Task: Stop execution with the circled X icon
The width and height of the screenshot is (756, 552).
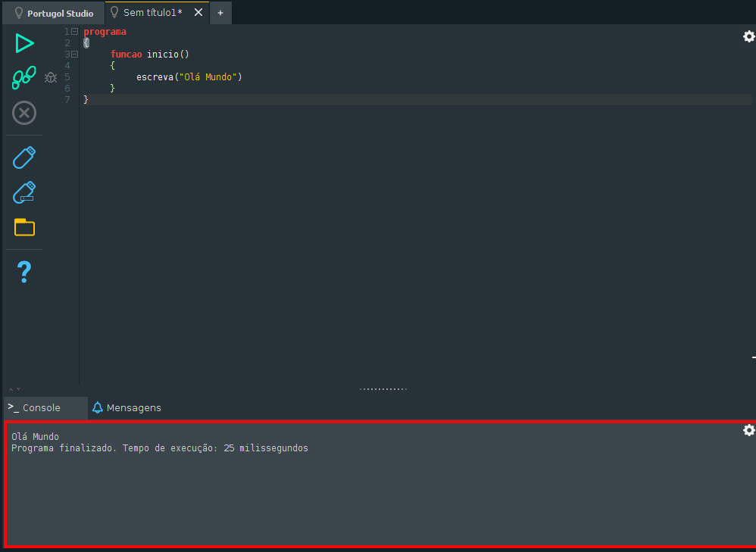Action: point(24,114)
